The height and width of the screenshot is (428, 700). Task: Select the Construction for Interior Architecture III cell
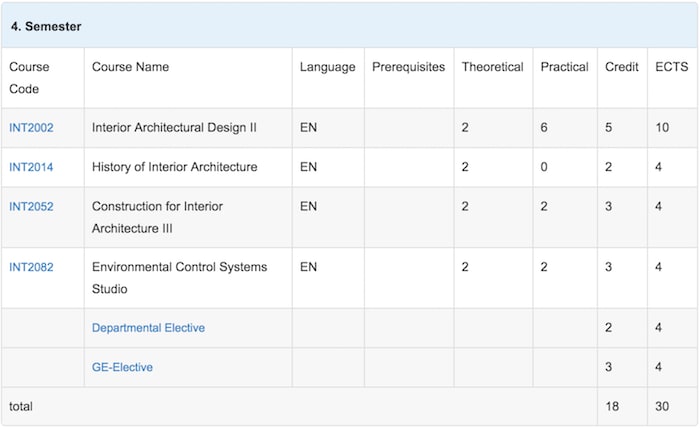click(188, 217)
